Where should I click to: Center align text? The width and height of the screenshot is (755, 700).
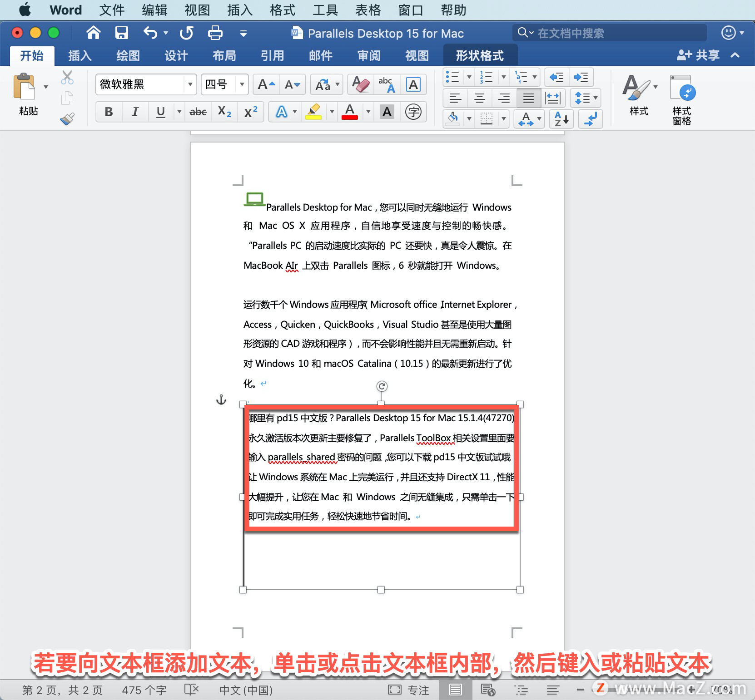pyautogui.click(x=480, y=98)
